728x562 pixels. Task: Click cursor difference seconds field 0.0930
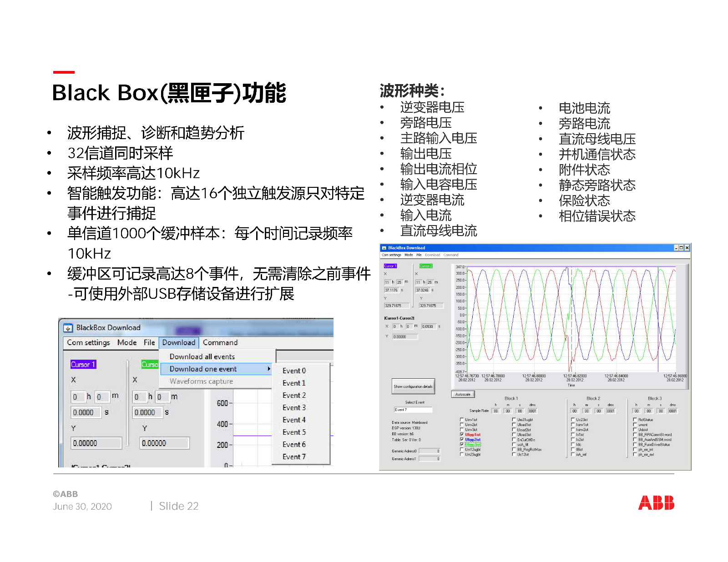[x=428, y=326]
